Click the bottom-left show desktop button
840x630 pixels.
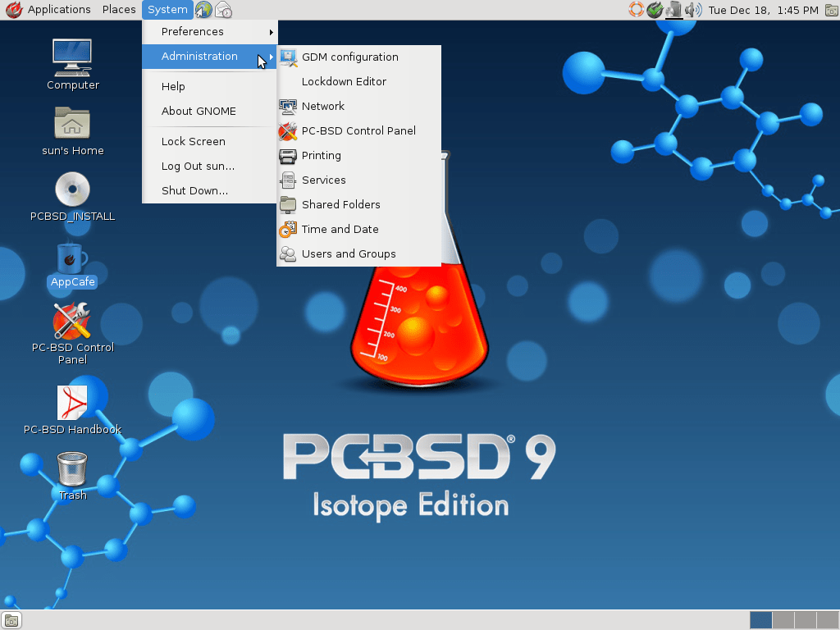(11, 620)
